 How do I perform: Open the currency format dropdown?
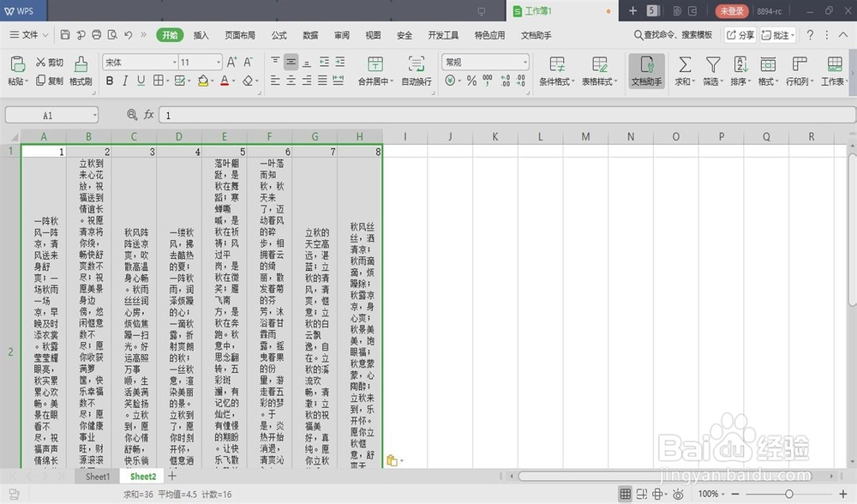click(x=459, y=81)
